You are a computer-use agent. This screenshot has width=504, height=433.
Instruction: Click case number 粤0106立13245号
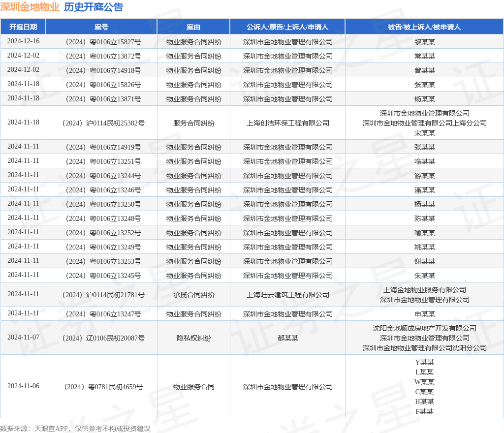(103, 276)
